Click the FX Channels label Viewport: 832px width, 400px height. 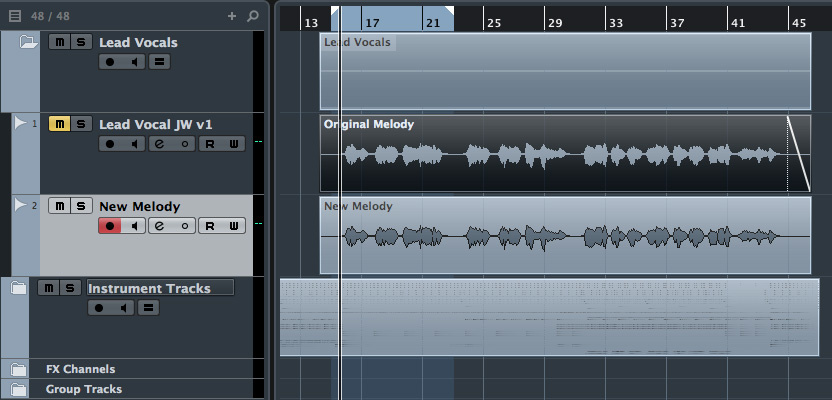tap(81, 369)
